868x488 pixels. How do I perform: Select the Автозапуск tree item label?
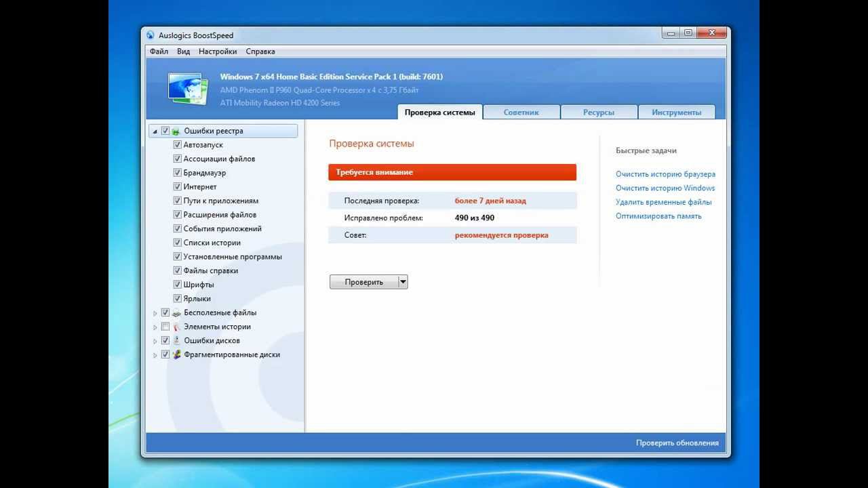coord(203,145)
